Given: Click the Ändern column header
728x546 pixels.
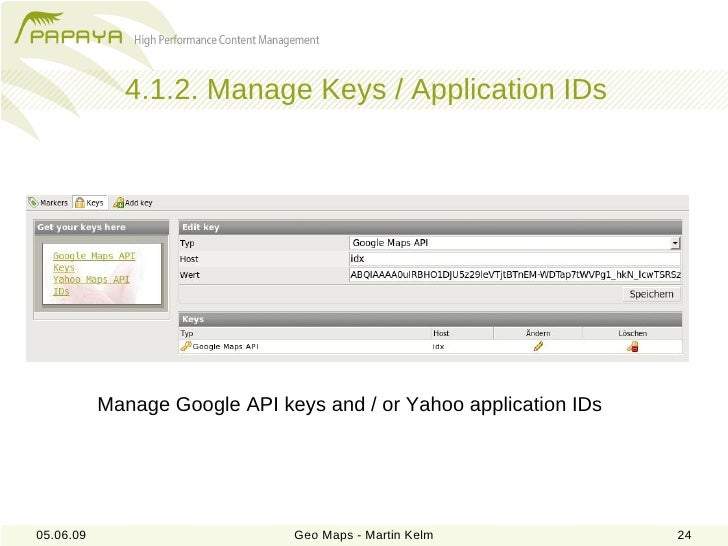Looking at the screenshot, I should click(x=538, y=333).
